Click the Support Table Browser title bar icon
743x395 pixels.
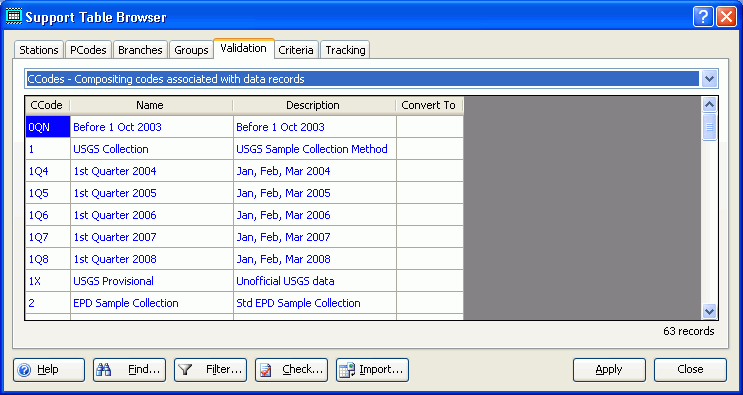pos(13,17)
